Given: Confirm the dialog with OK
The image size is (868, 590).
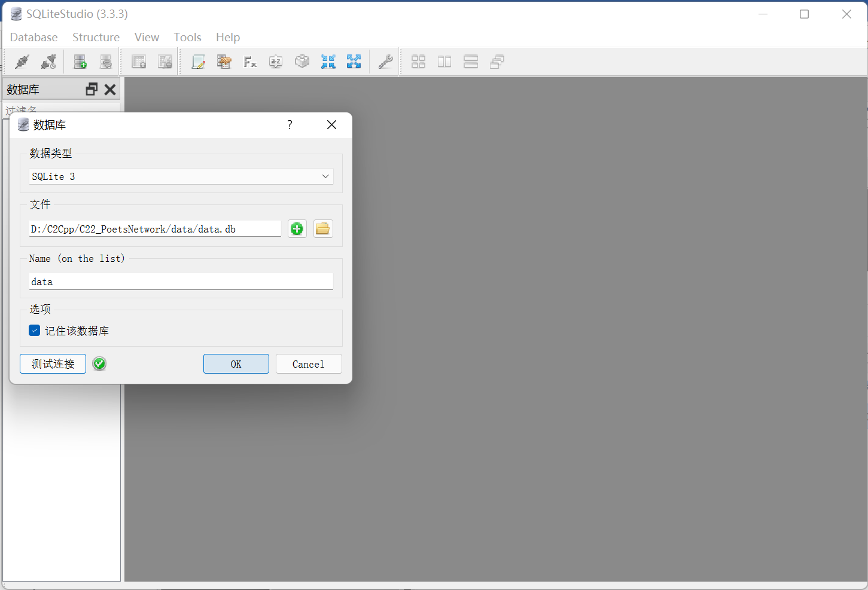Looking at the screenshot, I should (x=236, y=364).
